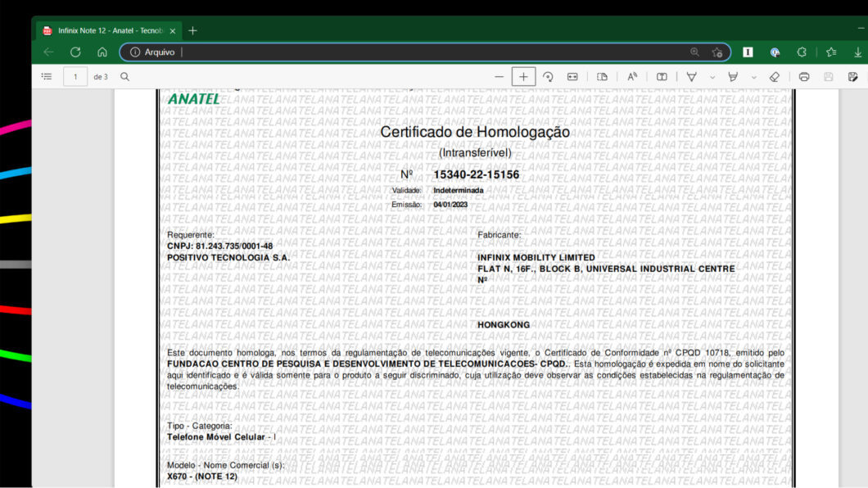Click certificate number 15340-22-15156
This screenshot has height=488, width=868.
(476, 174)
